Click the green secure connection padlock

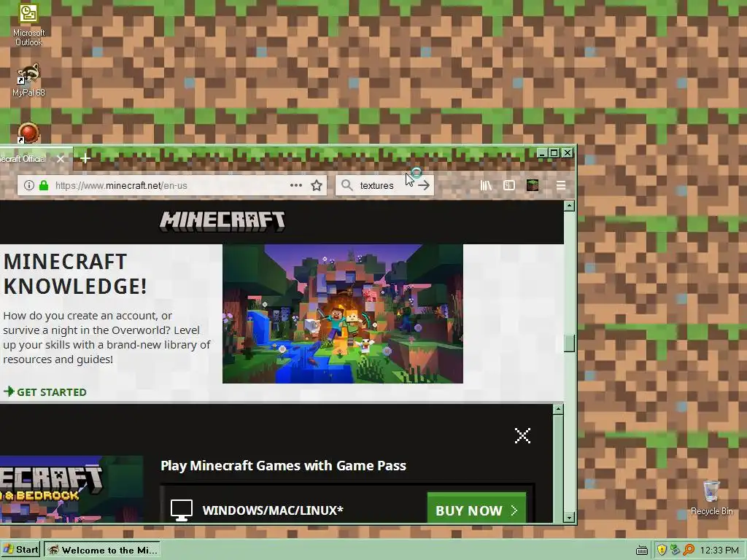44,185
